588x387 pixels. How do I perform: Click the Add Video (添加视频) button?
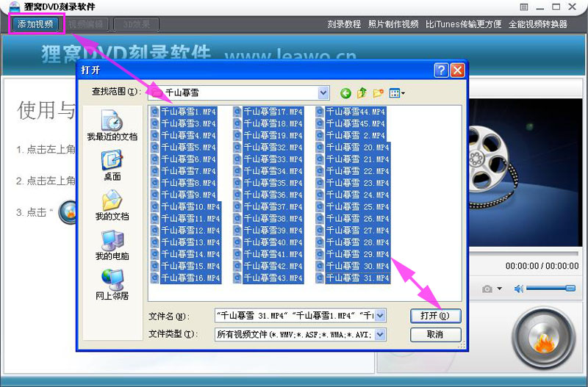35,24
